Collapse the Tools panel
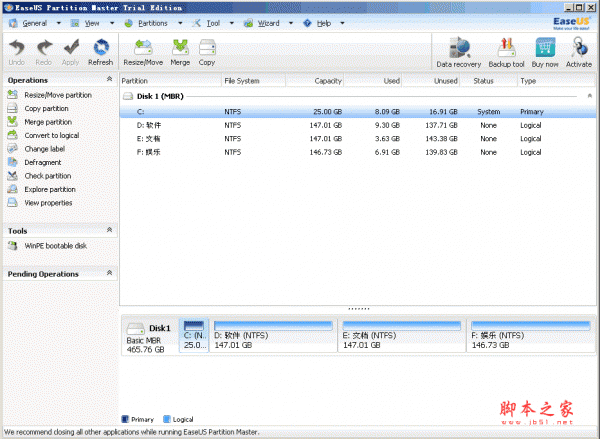 (109, 230)
